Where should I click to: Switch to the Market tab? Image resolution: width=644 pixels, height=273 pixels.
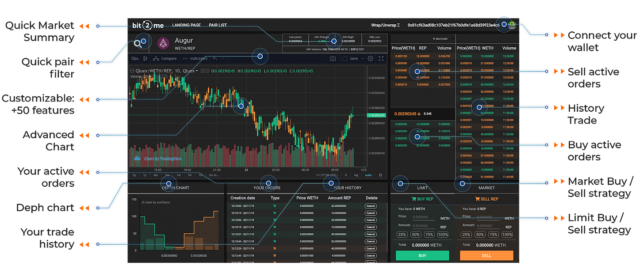pos(487,188)
